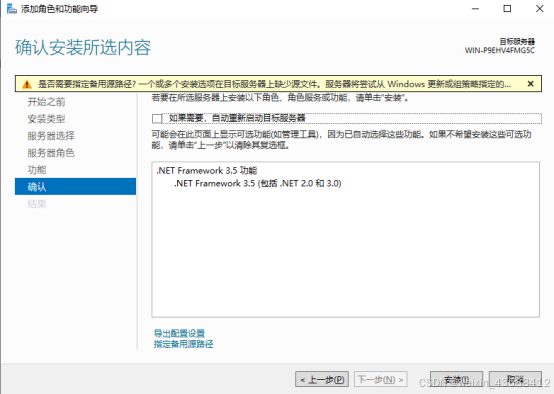Click the yellow warning triangle icon
This screenshot has height=394, width=554.
pos(27,84)
